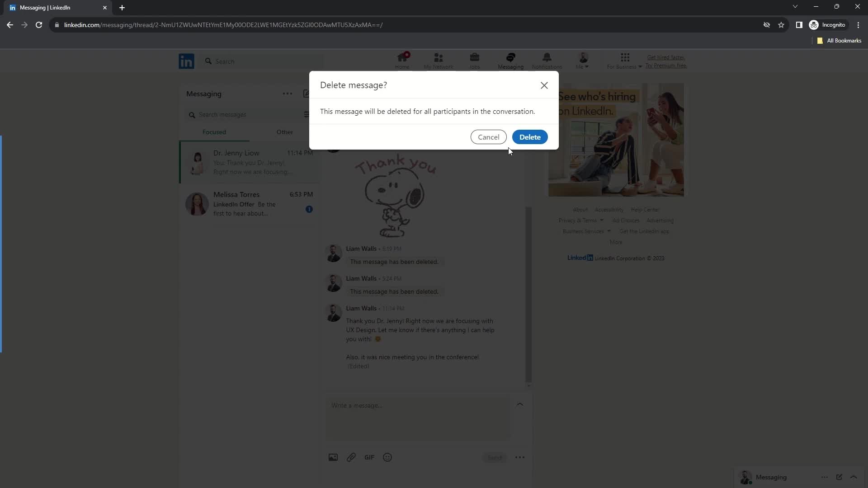Click Liam Walls avatar at 5:19 PM
The width and height of the screenshot is (868, 488).
[334, 253]
